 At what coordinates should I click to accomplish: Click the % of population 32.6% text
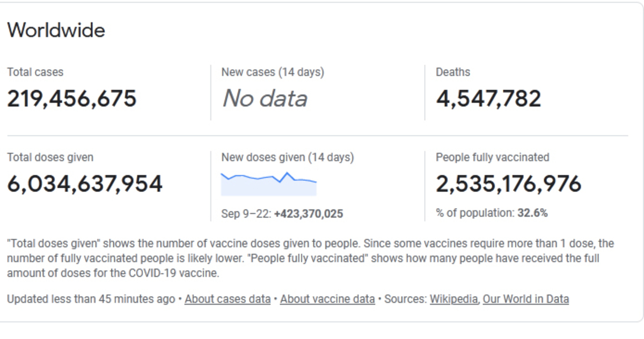click(x=492, y=213)
